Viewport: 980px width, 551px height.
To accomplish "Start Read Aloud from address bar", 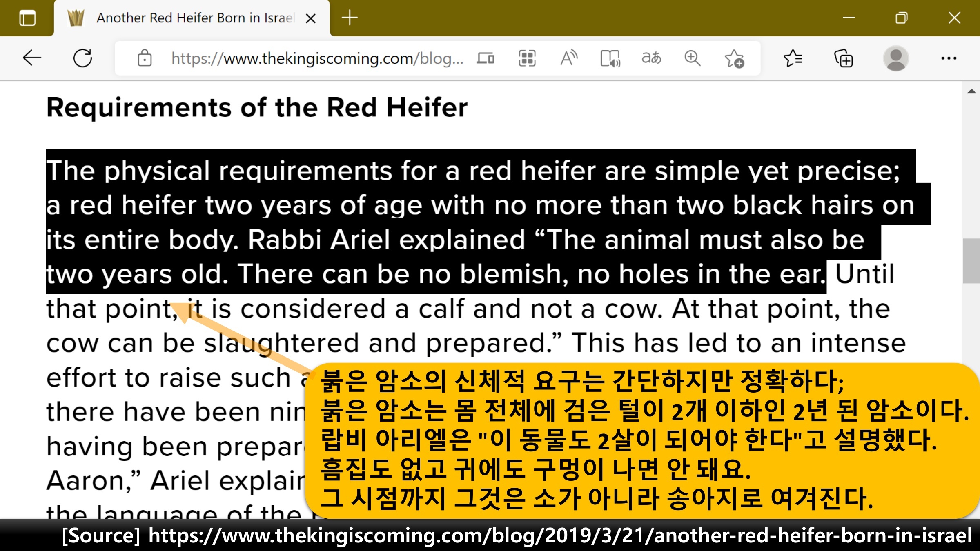I will tap(569, 58).
